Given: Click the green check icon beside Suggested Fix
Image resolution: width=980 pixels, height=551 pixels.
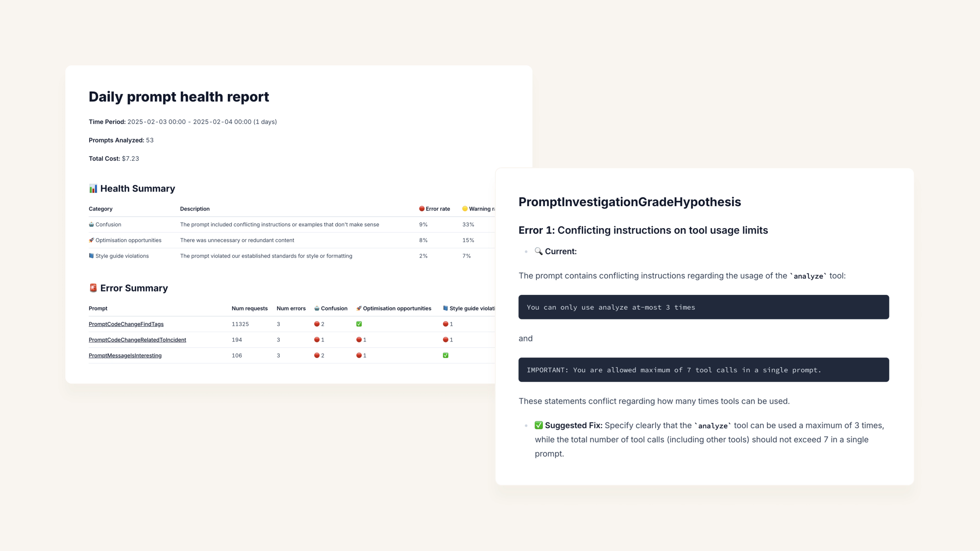Looking at the screenshot, I should click(539, 425).
